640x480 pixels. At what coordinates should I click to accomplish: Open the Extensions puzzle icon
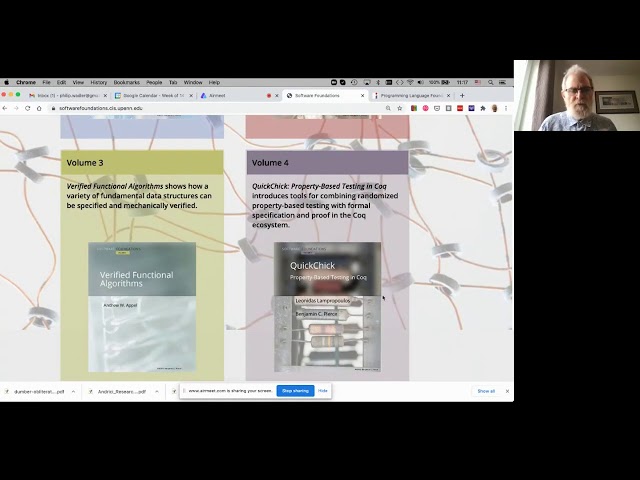pyautogui.click(x=483, y=108)
